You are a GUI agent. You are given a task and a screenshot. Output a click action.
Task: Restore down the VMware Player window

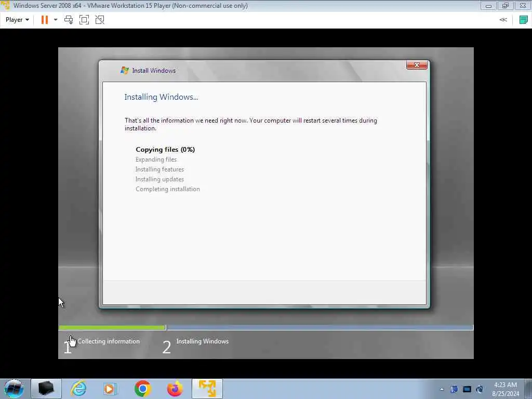506,6
